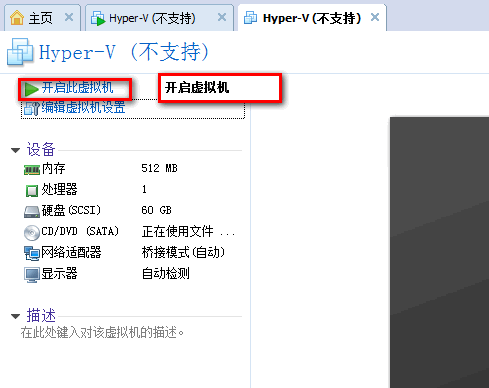489x388 pixels.
Task: Click the home icon on the 主页 tab
Action: coord(17,18)
